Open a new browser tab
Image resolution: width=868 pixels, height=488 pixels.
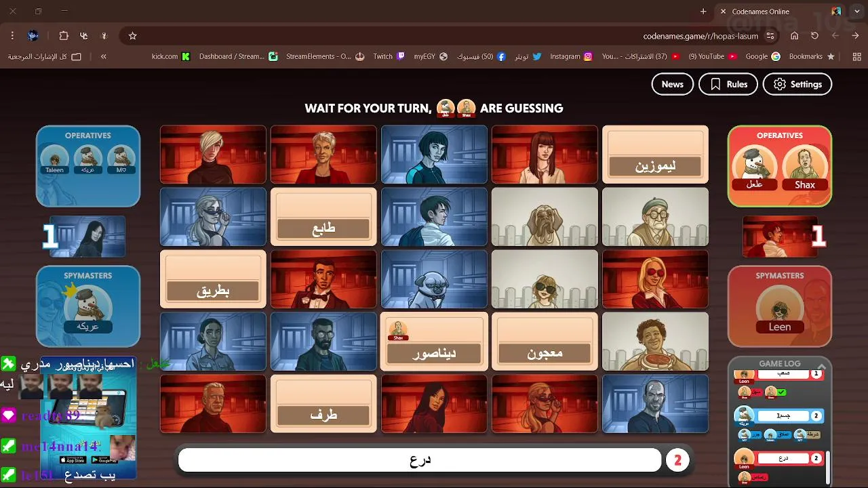coord(703,12)
